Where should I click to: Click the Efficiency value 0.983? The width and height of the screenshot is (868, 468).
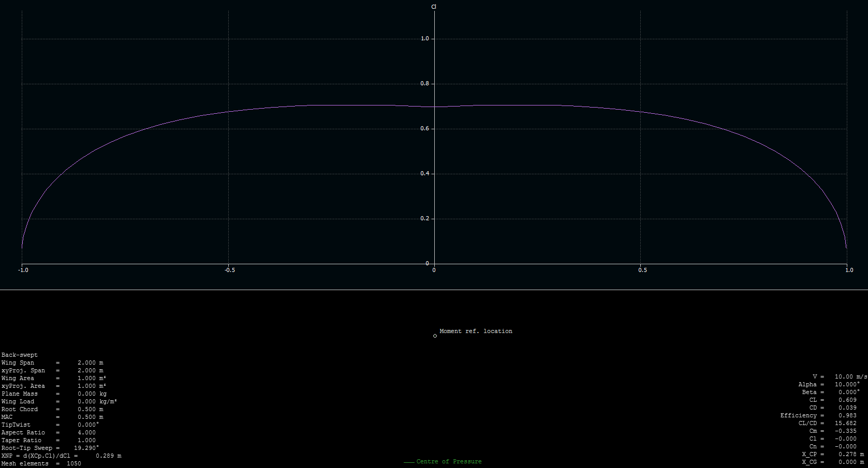click(x=847, y=415)
